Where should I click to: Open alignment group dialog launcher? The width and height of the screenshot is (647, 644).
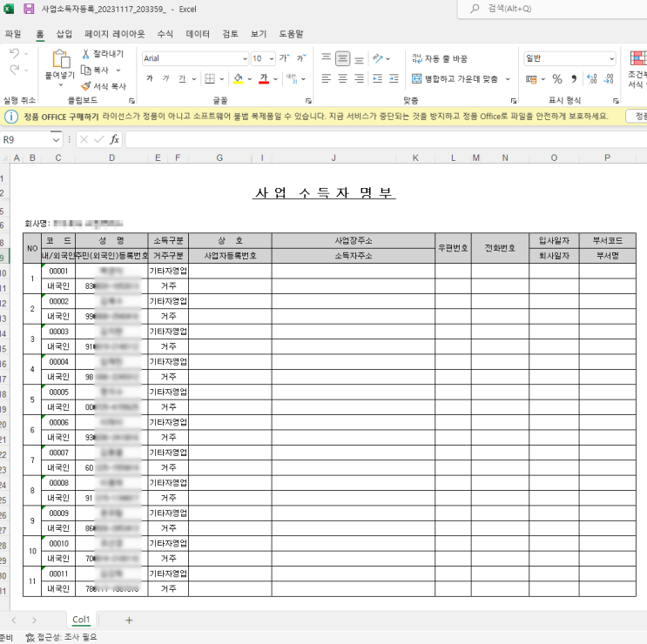[x=514, y=101]
